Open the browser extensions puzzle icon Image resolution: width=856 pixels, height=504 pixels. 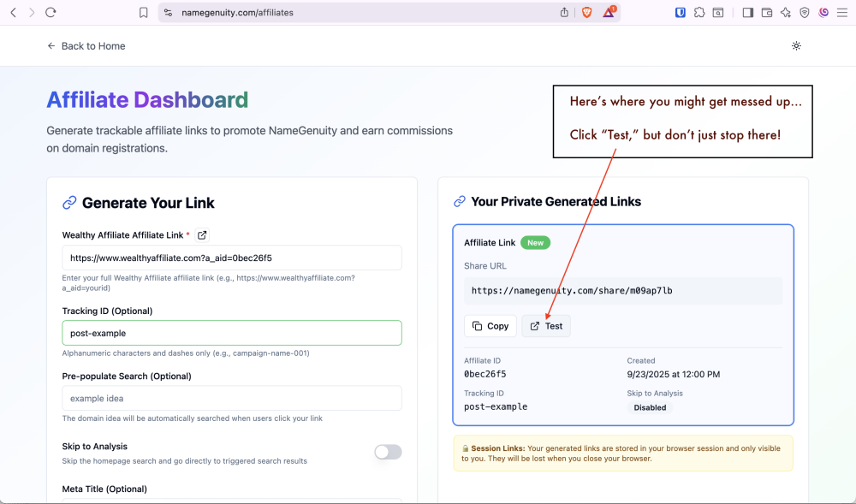pos(699,13)
